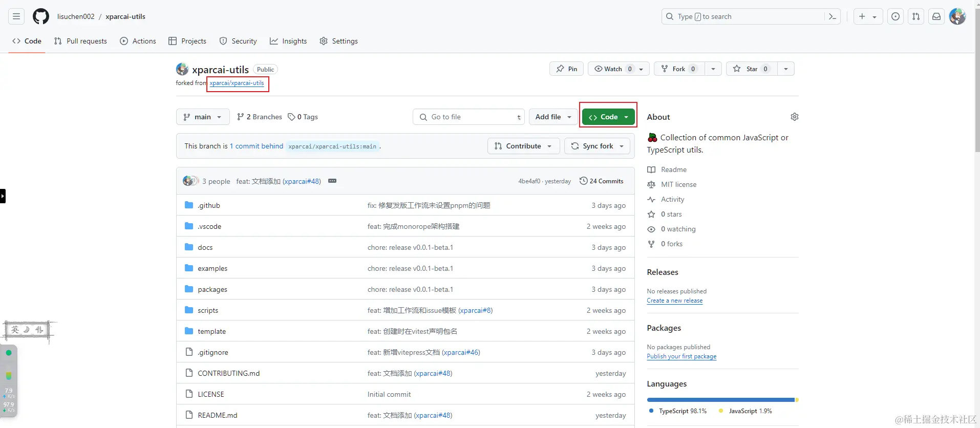The height and width of the screenshot is (428, 980).
Task: Publish your first package link
Action: [x=681, y=356]
